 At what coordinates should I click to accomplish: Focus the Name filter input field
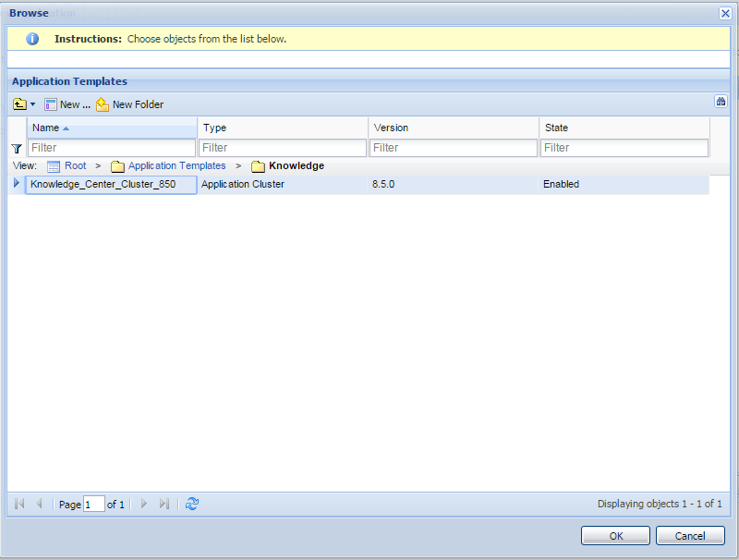pos(112,148)
